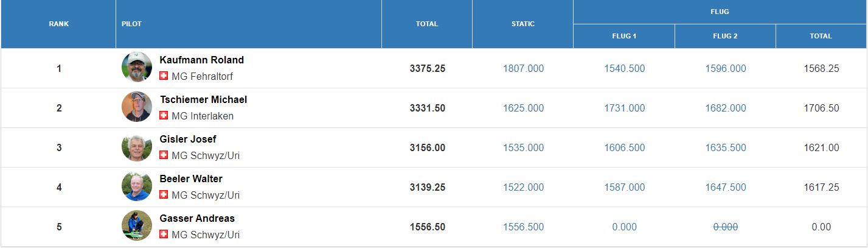
Task: Open static score 1556.500 link
Action: click(x=523, y=227)
